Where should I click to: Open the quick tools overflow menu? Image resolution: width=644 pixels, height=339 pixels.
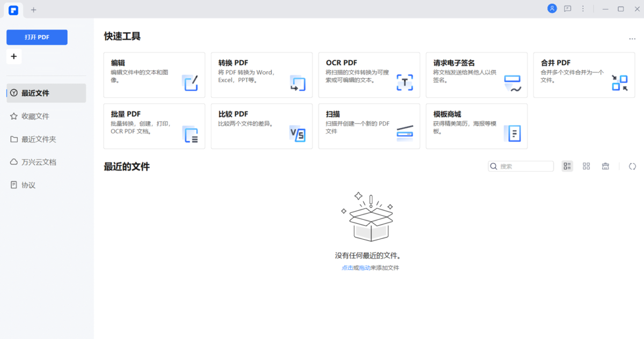click(632, 38)
